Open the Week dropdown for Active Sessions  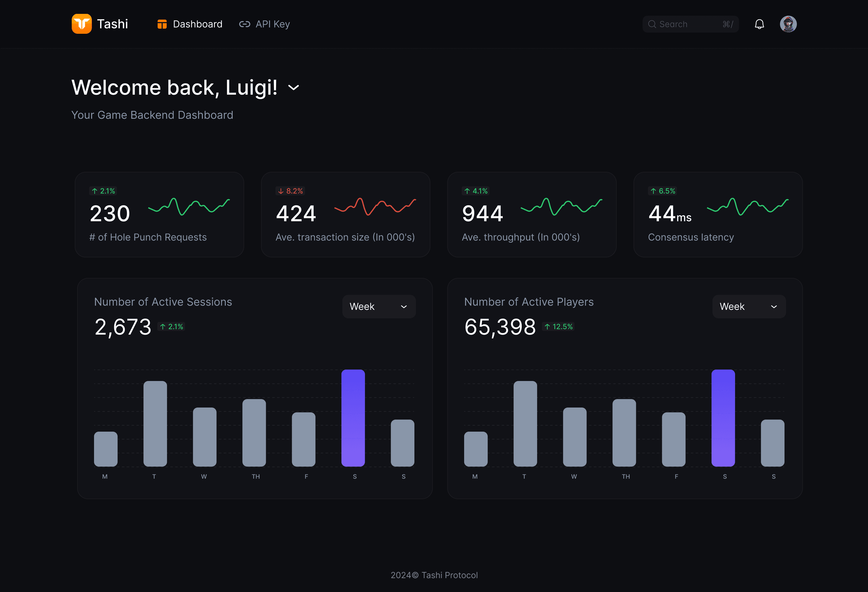pos(379,307)
